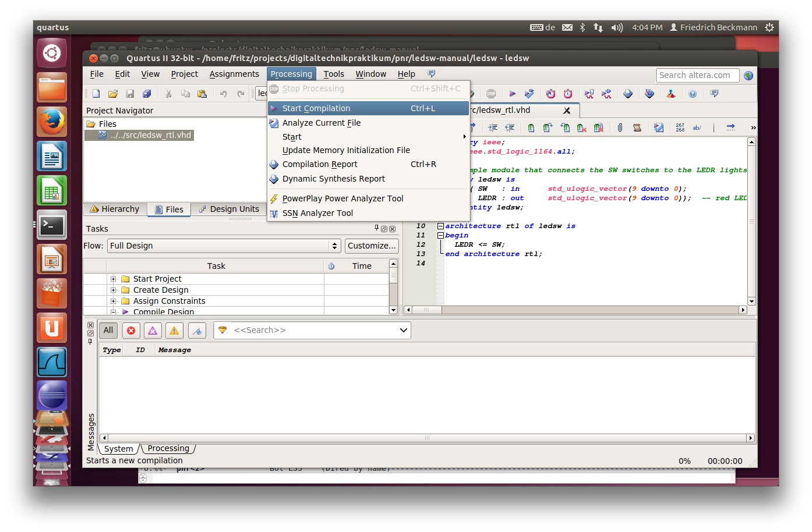Click the Programmer icon in the toolbar
Image resolution: width=812 pixels, height=532 pixels.
pyautogui.click(x=649, y=94)
